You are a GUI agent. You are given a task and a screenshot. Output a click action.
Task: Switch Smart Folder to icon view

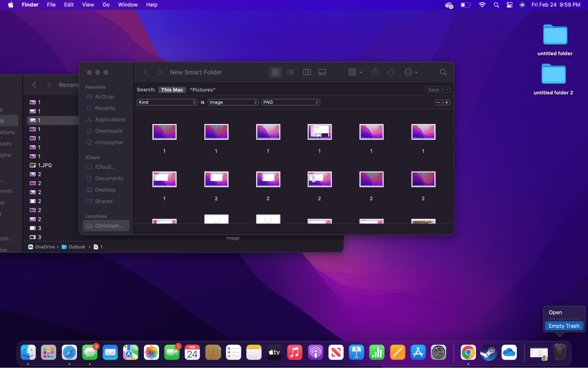tap(275, 72)
